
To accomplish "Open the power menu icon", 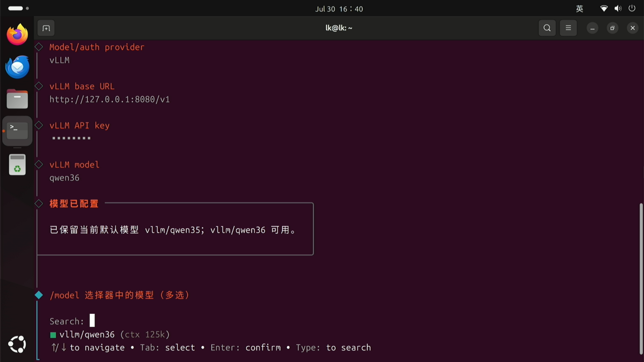I will pyautogui.click(x=632, y=8).
